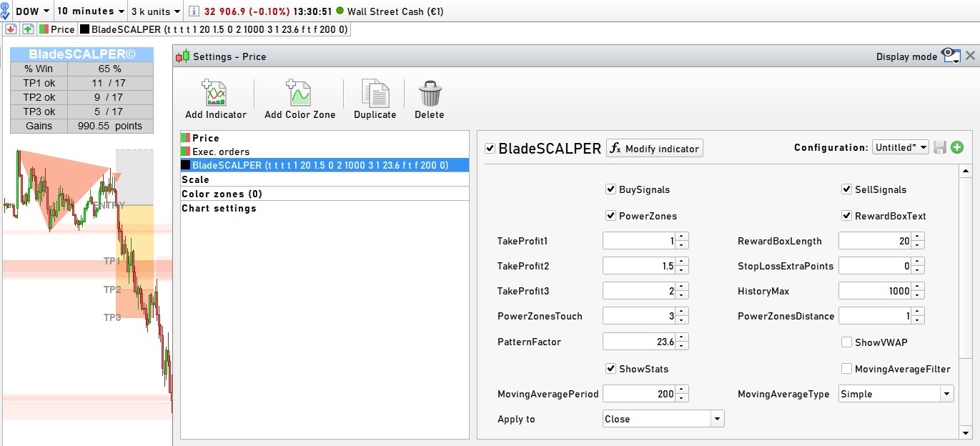Open the DOW instrument dropdown

[x=33, y=11]
